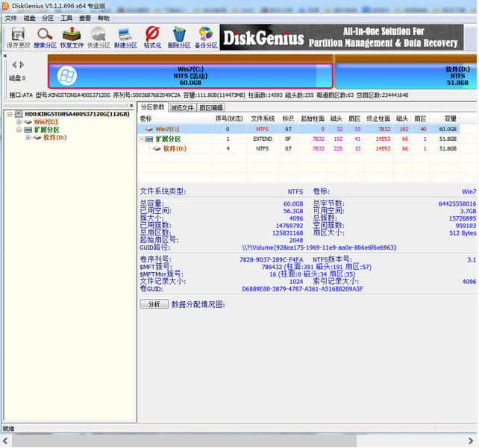Select the 格式化 format icon
The image size is (479, 448).
pyautogui.click(x=152, y=37)
